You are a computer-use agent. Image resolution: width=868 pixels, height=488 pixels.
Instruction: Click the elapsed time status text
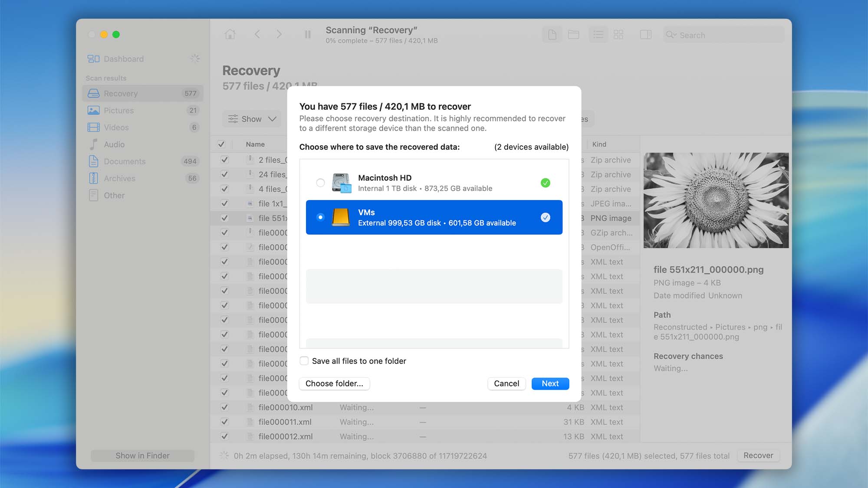[360, 456]
